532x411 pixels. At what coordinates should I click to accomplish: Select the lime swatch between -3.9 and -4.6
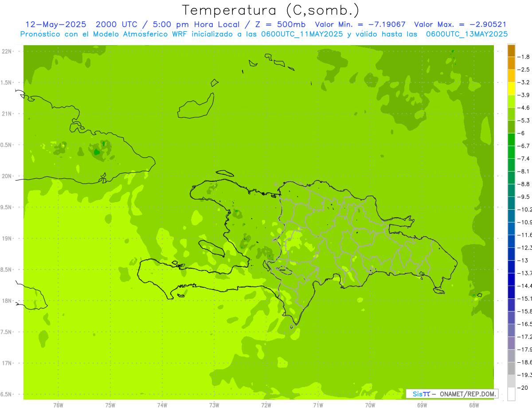511,101
